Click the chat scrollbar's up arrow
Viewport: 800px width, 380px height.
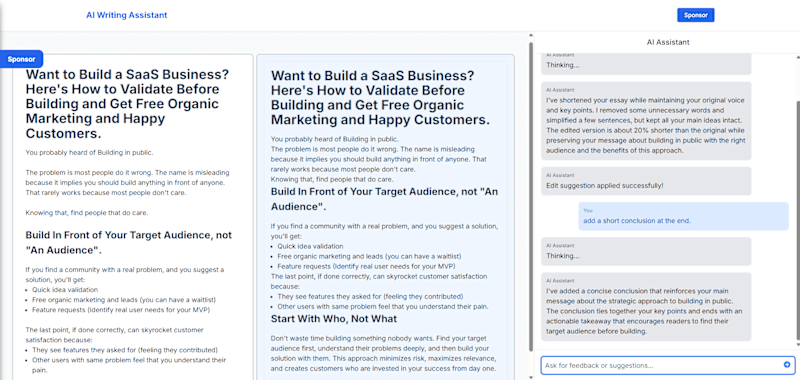click(797, 56)
